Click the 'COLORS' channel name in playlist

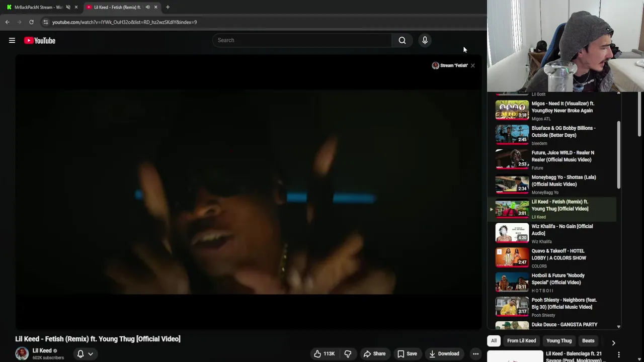539,266
